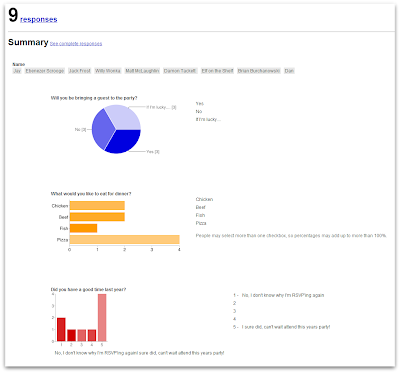
Task: Select the 'Ebenezer Scrooge' name tag
Action: [45, 71]
